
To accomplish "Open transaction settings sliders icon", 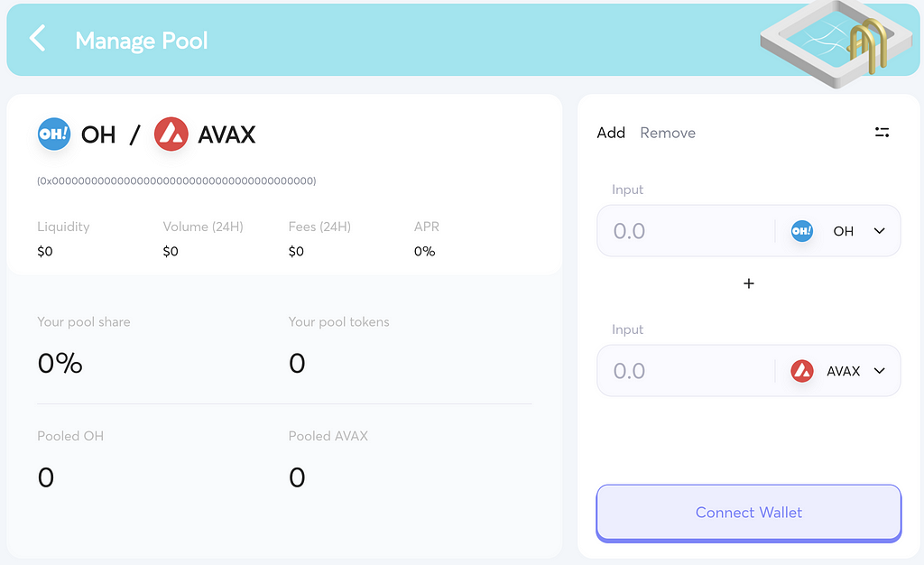I will click(x=882, y=133).
